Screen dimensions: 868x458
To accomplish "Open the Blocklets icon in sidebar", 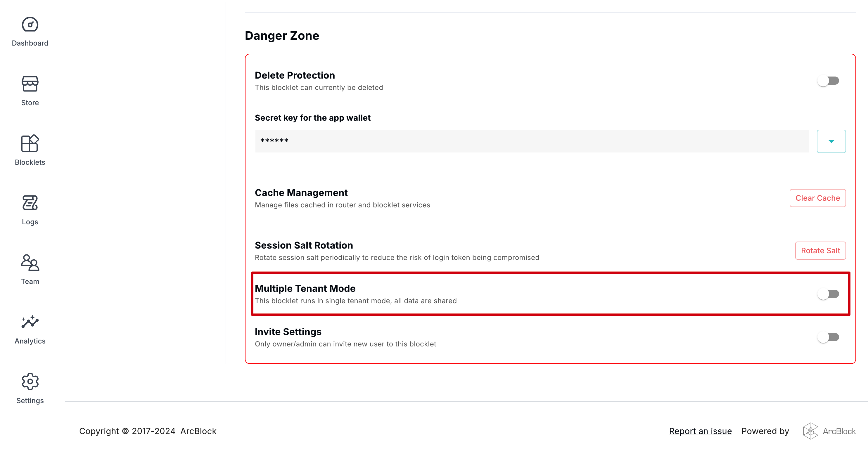I will coord(30,143).
